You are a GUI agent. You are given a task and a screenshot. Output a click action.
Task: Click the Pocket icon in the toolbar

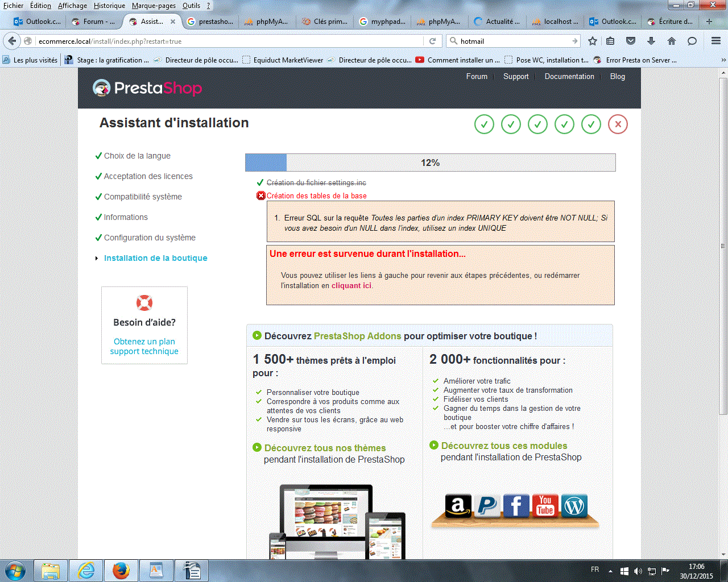(631, 41)
